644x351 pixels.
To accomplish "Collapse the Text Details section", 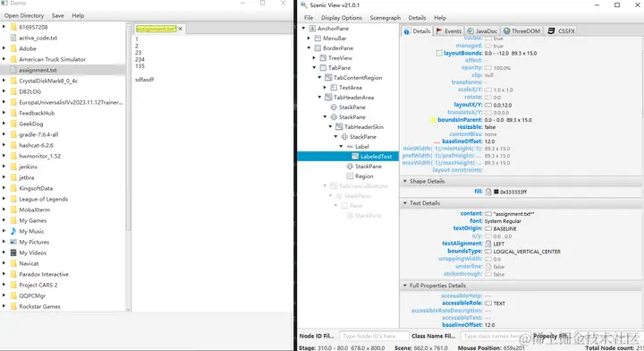I will click(x=405, y=203).
